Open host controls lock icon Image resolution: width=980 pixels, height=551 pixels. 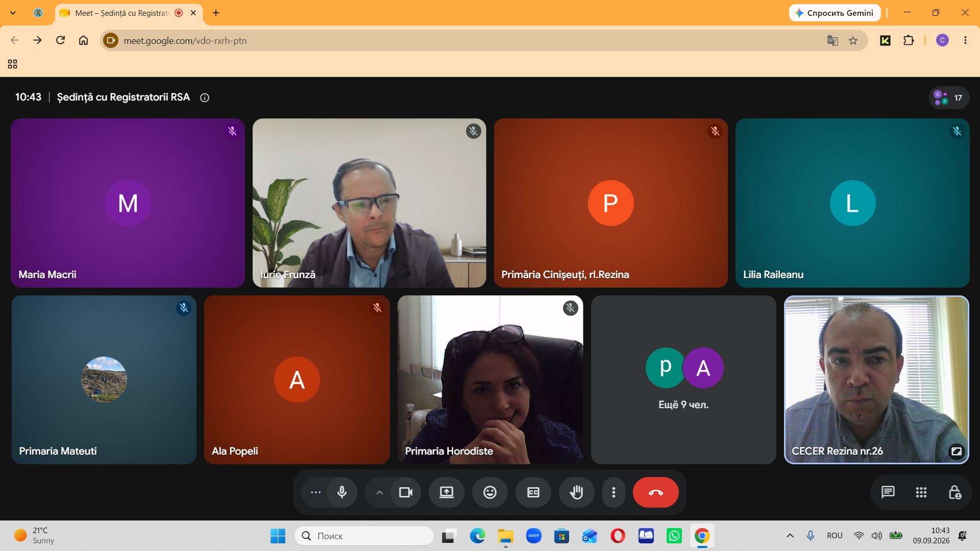click(954, 492)
